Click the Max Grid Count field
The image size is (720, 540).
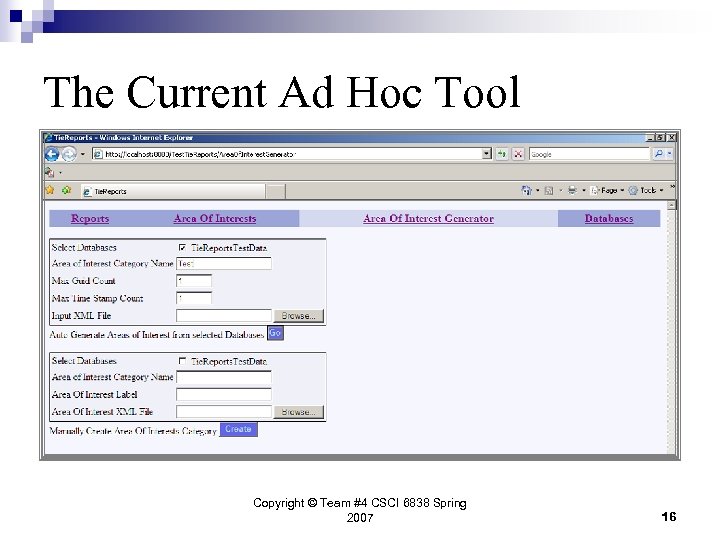click(194, 281)
